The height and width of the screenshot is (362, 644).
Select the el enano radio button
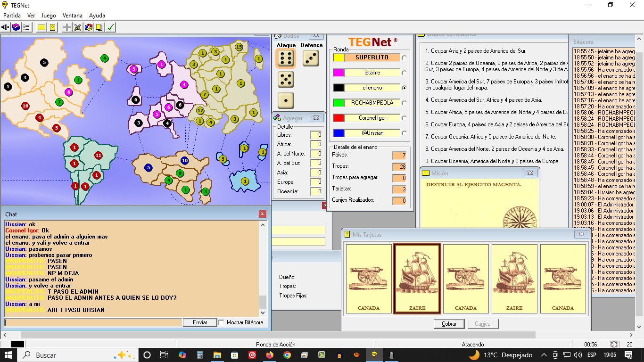(x=404, y=88)
